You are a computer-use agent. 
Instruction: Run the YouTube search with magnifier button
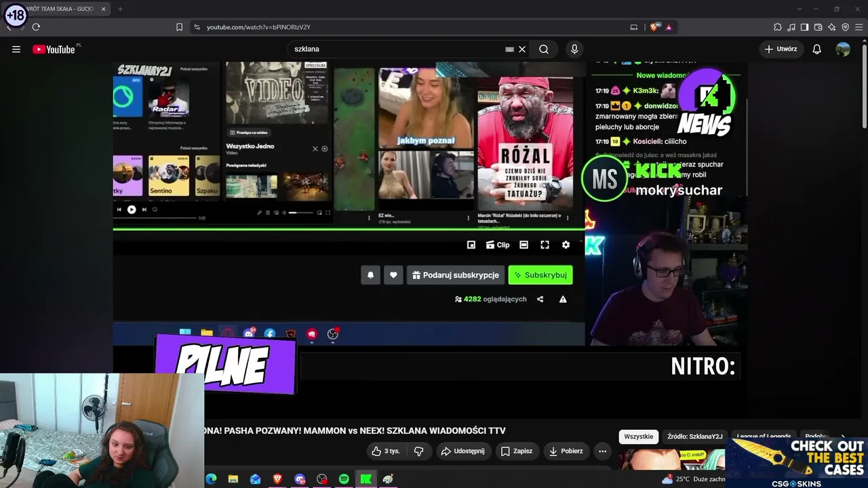tap(544, 49)
